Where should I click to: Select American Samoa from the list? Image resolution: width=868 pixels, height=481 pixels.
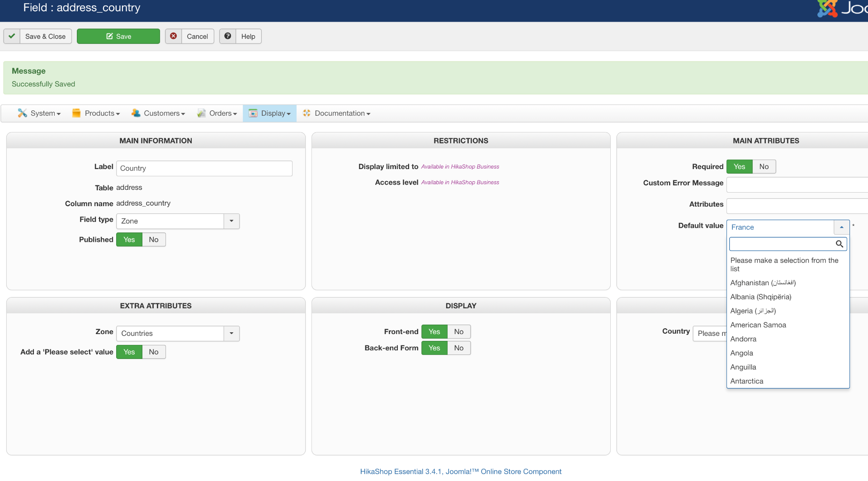(x=788, y=325)
